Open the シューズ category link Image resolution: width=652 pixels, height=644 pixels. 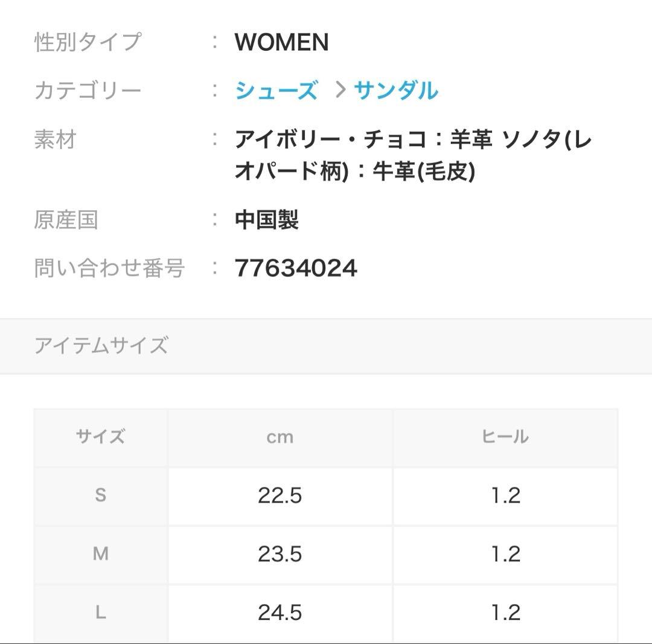[x=276, y=91]
